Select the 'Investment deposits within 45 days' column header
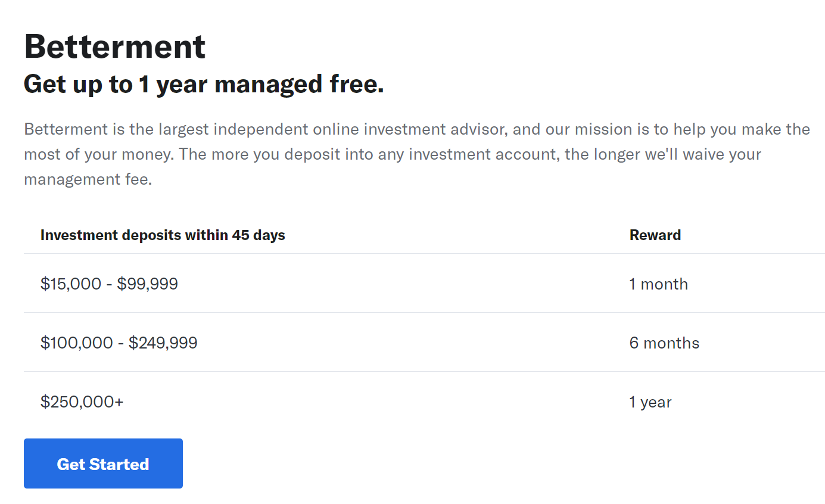Screen dimensions: 825x504 (x=163, y=235)
